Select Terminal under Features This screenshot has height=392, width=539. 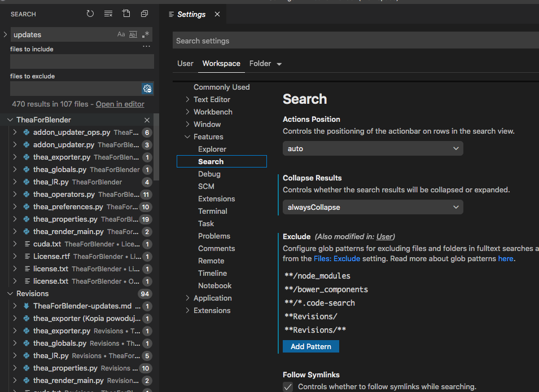pyautogui.click(x=212, y=211)
